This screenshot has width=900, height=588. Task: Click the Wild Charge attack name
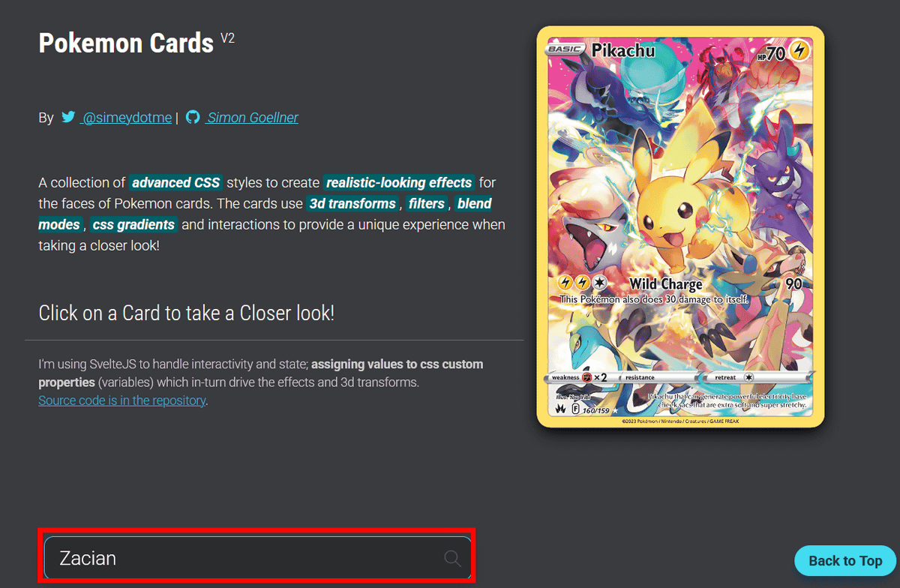(666, 283)
